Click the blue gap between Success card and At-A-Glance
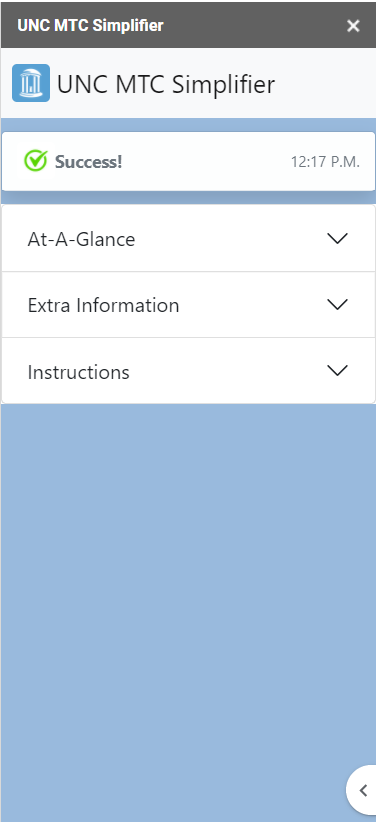 click(188, 198)
